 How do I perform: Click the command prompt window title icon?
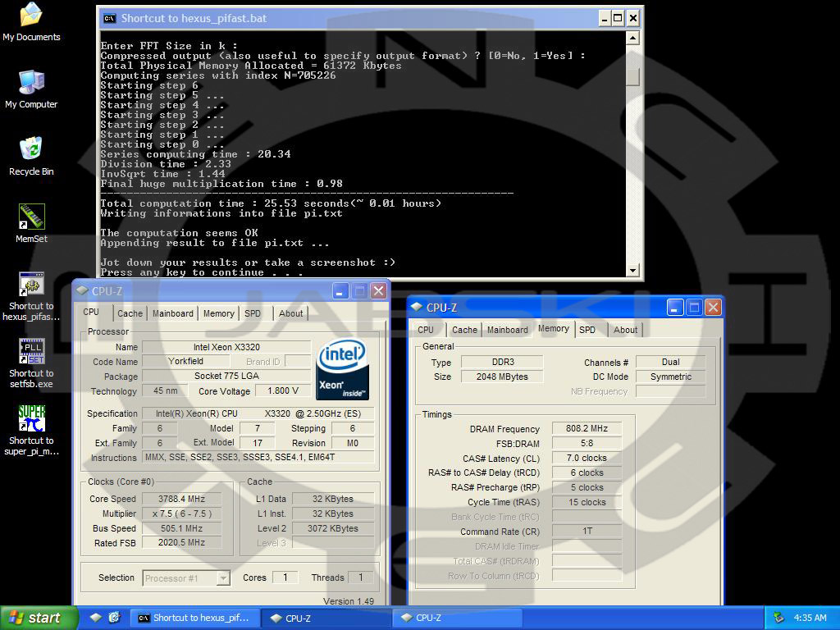(109, 18)
